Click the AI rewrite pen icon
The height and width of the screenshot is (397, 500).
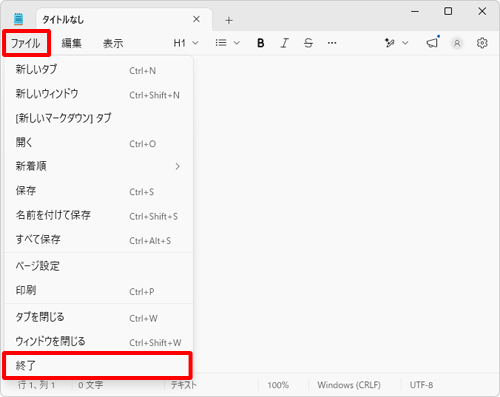pyautogui.click(x=390, y=43)
